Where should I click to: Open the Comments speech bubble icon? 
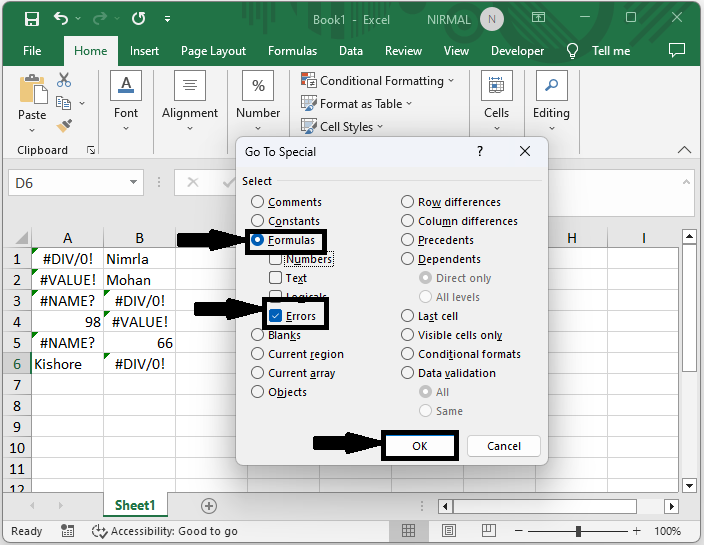click(677, 50)
